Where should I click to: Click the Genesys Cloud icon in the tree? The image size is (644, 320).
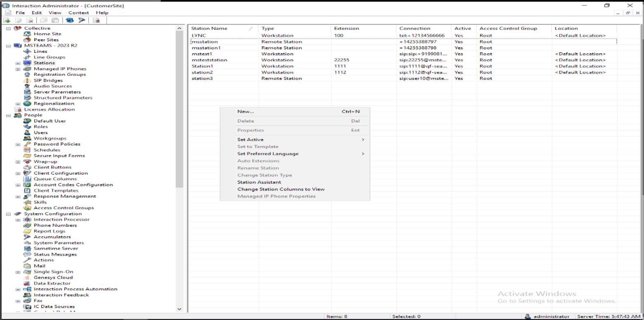pos(28,278)
